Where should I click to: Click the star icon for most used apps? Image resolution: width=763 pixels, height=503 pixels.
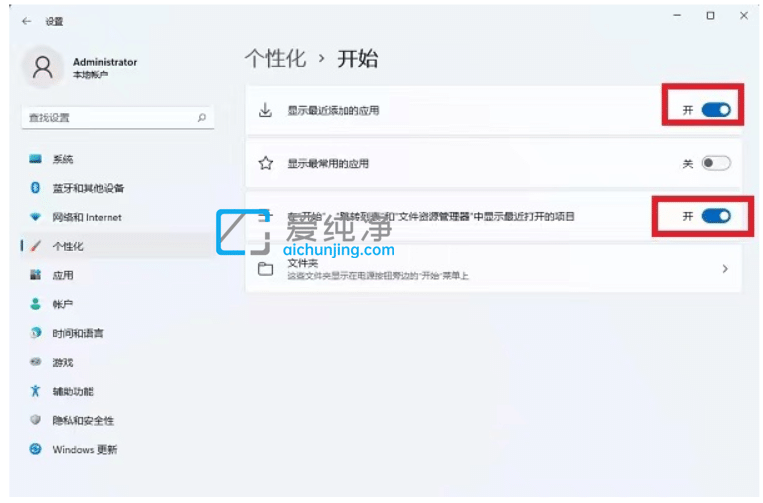pyautogui.click(x=266, y=163)
